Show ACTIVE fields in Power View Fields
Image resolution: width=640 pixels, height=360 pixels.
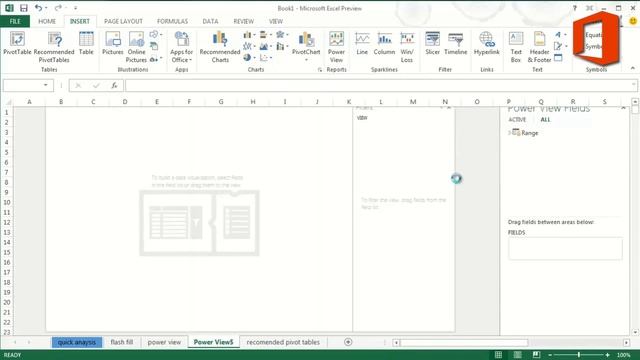(x=517, y=120)
